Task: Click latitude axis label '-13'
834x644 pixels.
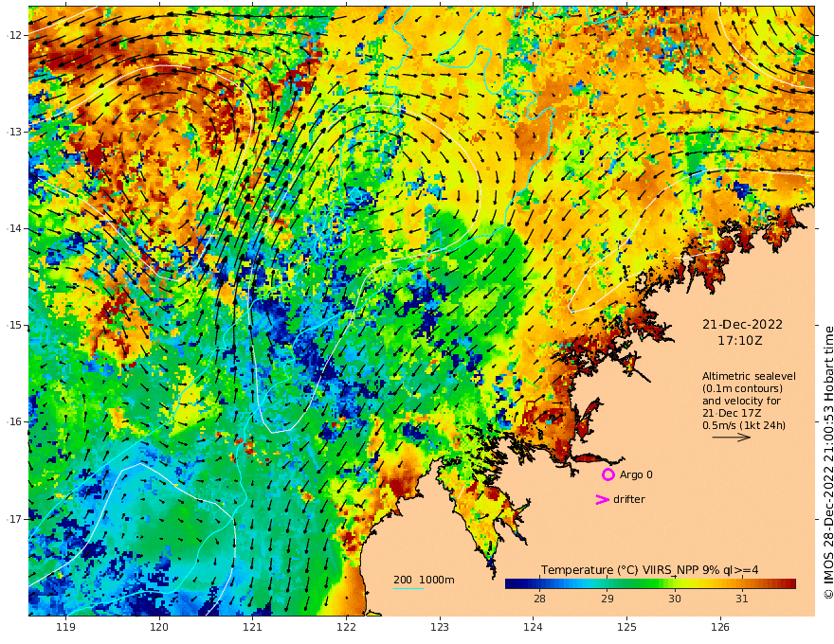Action: (14, 132)
